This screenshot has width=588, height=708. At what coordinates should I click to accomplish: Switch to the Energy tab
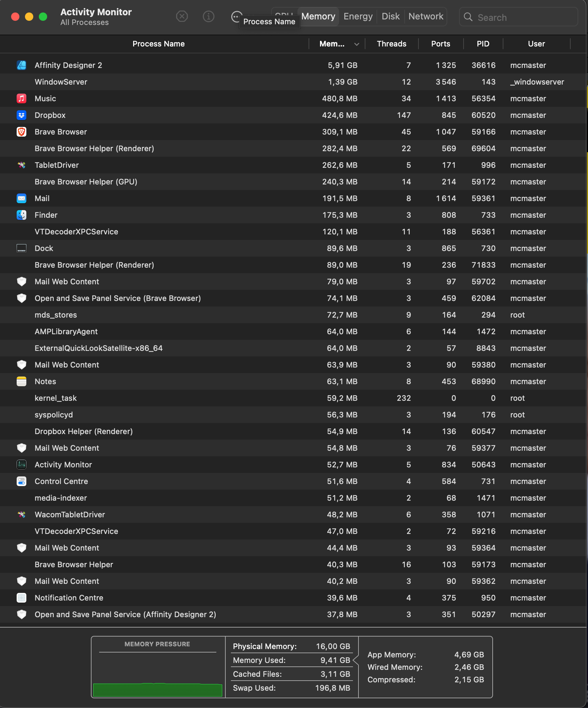pyautogui.click(x=358, y=16)
